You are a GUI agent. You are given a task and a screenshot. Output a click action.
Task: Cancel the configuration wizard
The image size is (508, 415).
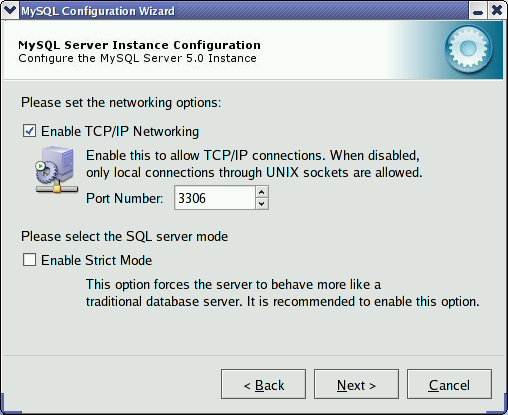(x=449, y=384)
